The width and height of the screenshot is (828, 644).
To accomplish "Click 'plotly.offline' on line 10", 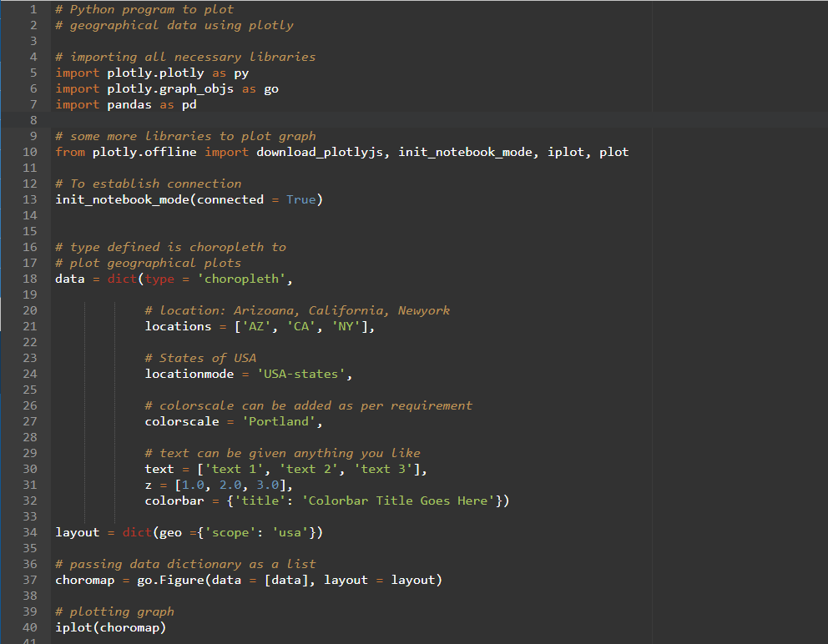I will point(144,152).
